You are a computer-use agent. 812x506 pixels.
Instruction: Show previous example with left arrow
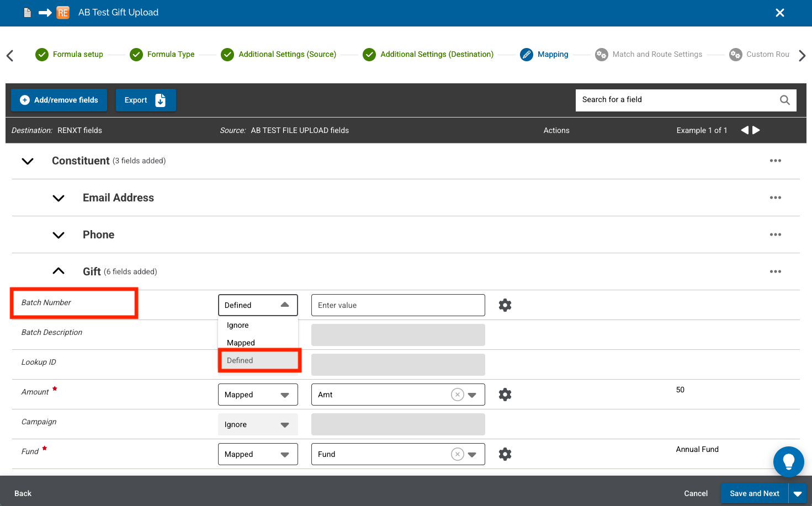click(x=745, y=130)
